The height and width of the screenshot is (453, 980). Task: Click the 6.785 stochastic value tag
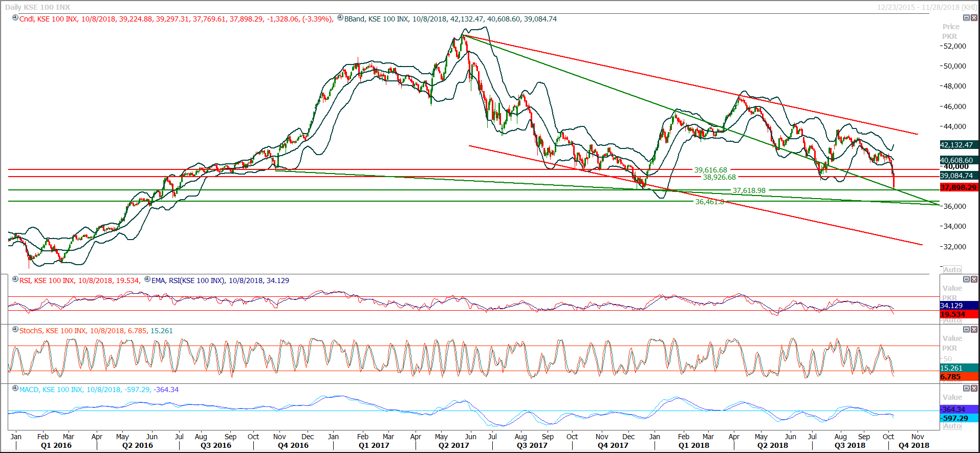(959, 377)
